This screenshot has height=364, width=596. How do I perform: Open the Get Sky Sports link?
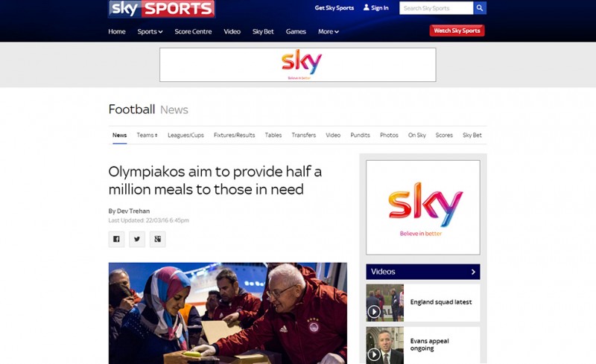click(x=334, y=8)
